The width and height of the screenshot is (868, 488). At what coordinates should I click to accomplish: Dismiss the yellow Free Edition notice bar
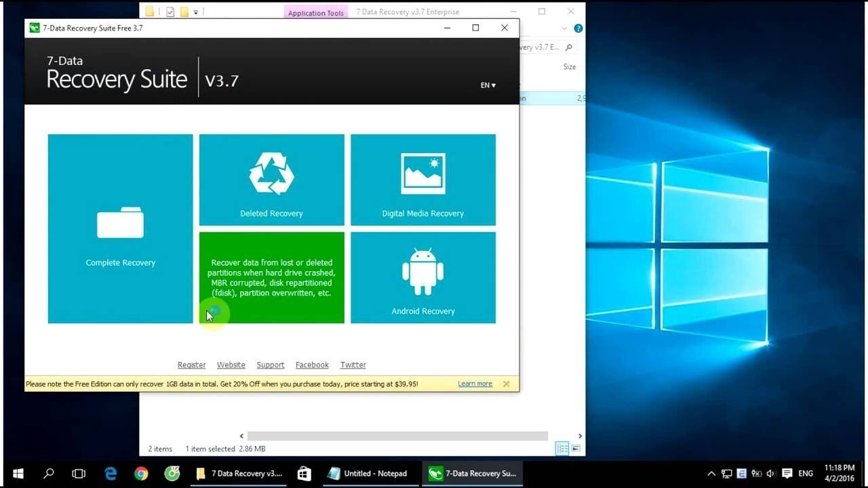(506, 384)
